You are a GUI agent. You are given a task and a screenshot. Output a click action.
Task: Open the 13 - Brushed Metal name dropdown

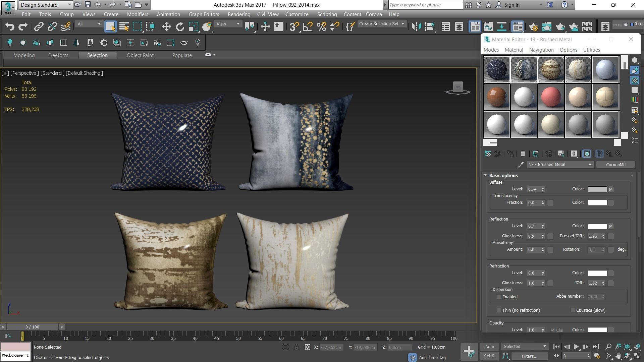tap(560, 165)
